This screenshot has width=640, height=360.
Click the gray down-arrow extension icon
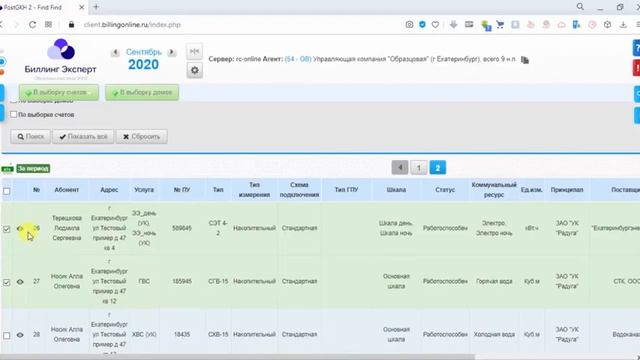tap(453, 24)
